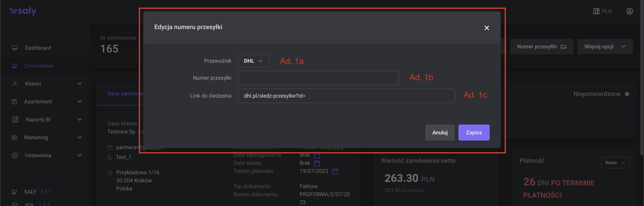
Task: Open Zamówienia in the sidebar
Action: [x=38, y=66]
